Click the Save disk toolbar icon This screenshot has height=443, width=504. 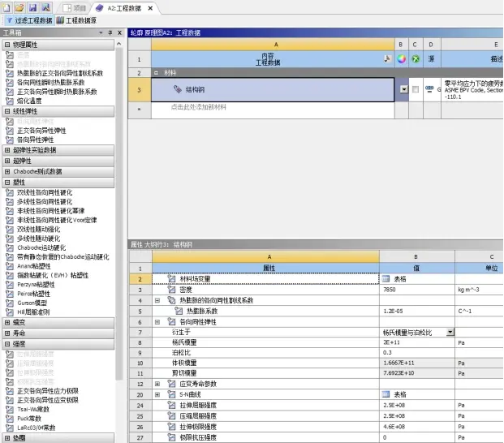point(32,7)
